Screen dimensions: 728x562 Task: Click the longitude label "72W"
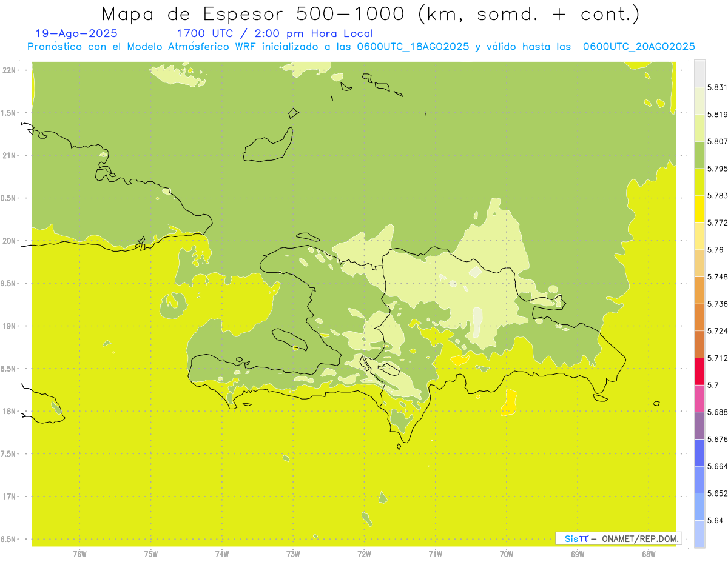pyautogui.click(x=364, y=554)
